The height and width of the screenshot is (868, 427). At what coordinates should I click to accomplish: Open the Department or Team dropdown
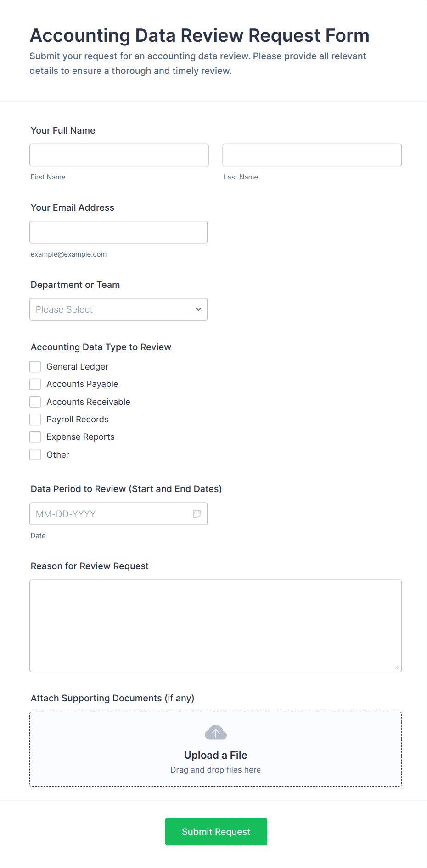pyautogui.click(x=118, y=309)
